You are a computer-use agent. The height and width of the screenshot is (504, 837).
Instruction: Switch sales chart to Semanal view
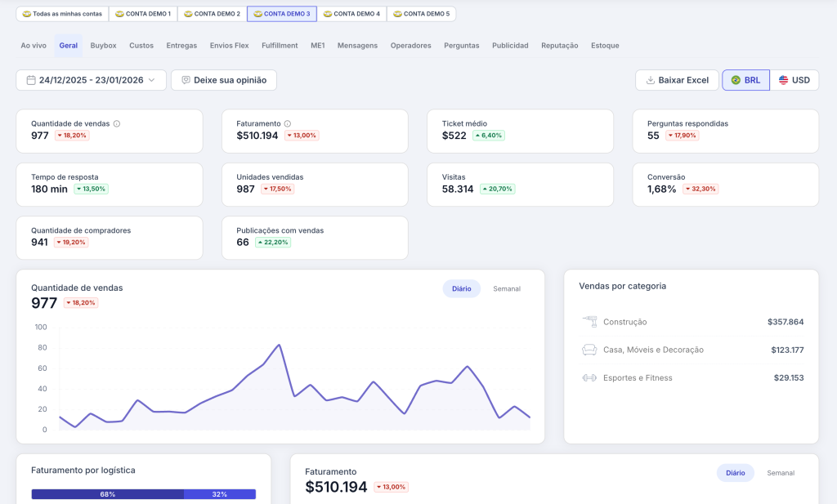click(x=507, y=289)
